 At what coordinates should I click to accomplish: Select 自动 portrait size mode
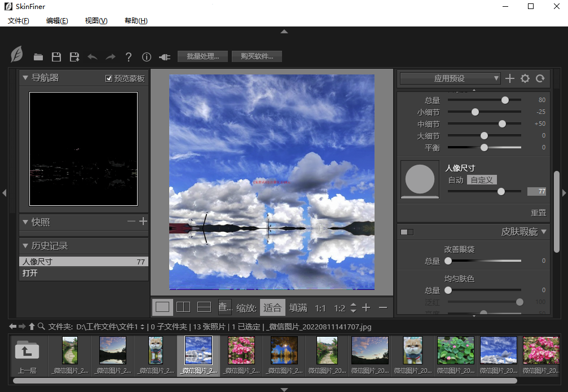456,180
